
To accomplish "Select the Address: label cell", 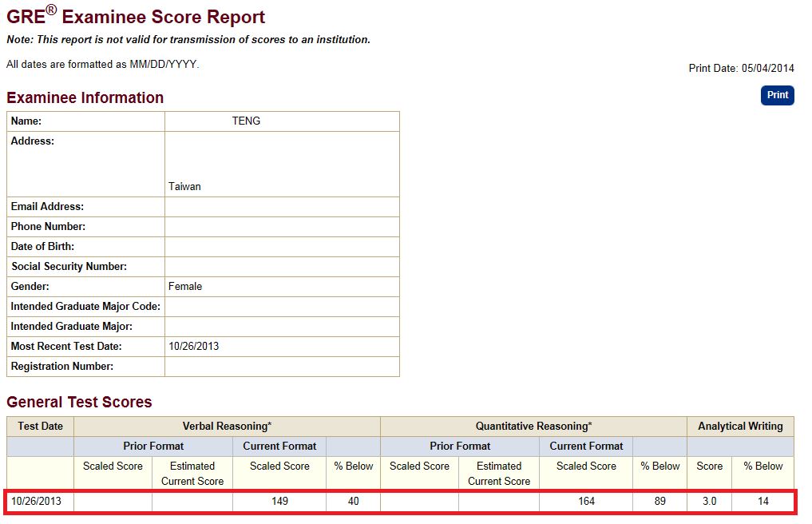I will [x=86, y=164].
